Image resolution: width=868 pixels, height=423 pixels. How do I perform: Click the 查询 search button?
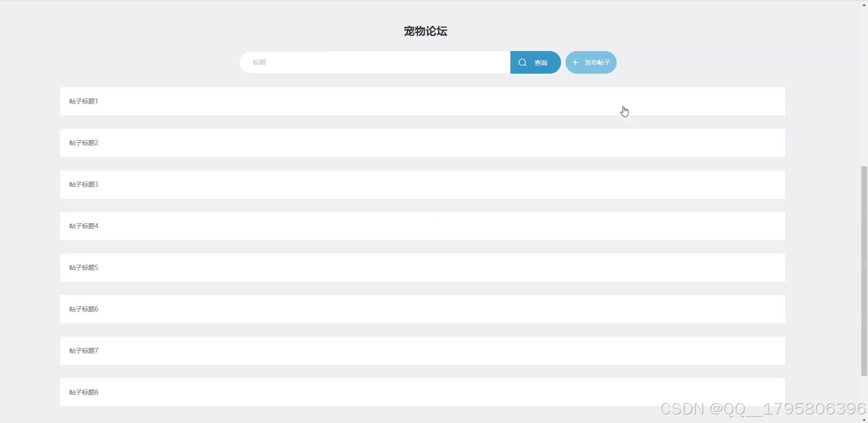[536, 62]
